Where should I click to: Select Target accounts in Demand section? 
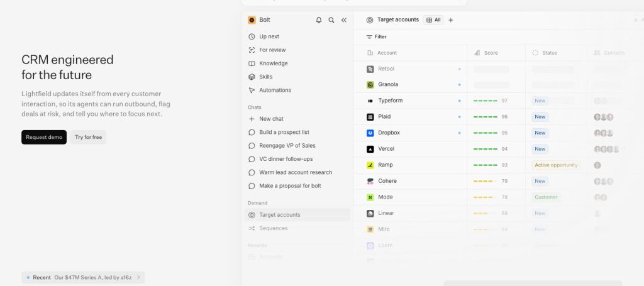(297, 214)
